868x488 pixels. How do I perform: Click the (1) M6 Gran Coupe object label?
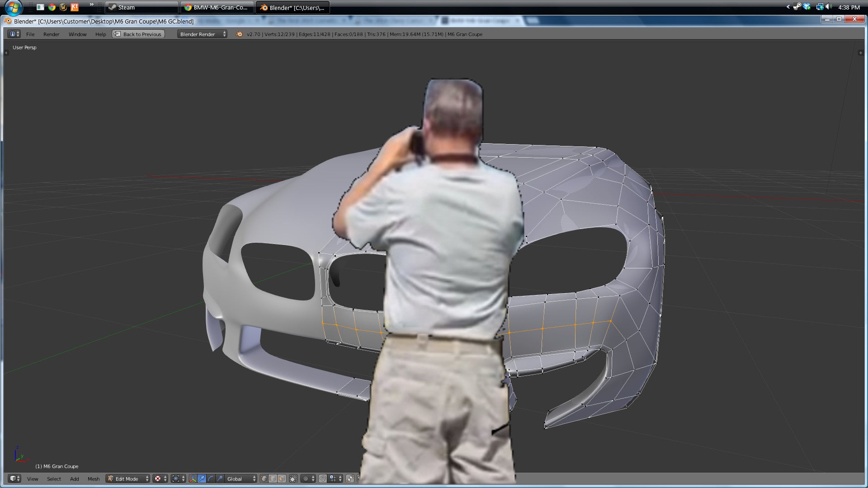[57, 466]
